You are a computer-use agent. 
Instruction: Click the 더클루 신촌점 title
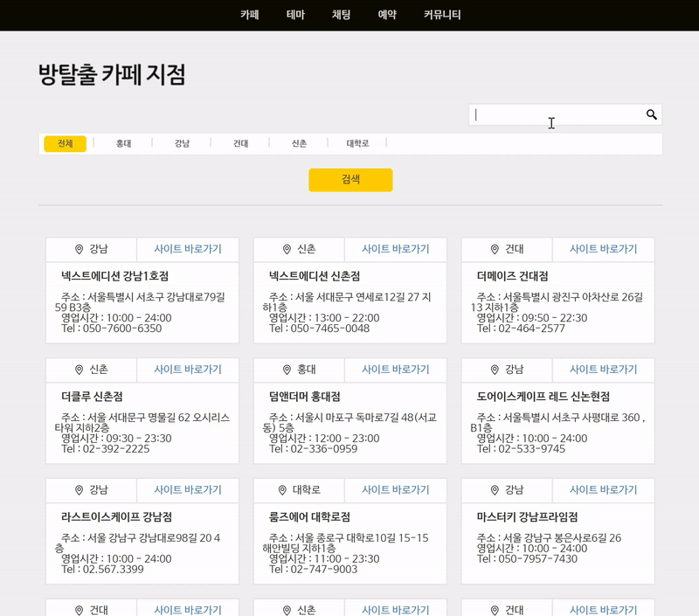coord(92,397)
